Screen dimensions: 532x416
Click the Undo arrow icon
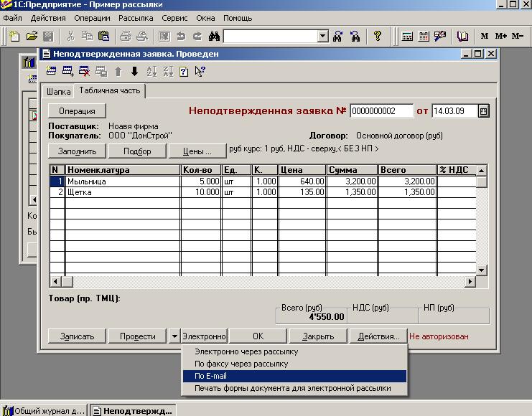181,36
